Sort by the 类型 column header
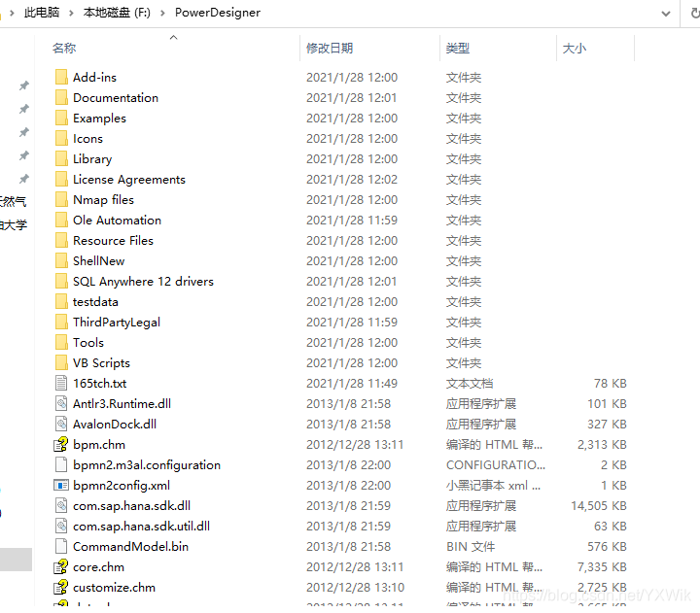700x613 pixels. (x=458, y=49)
